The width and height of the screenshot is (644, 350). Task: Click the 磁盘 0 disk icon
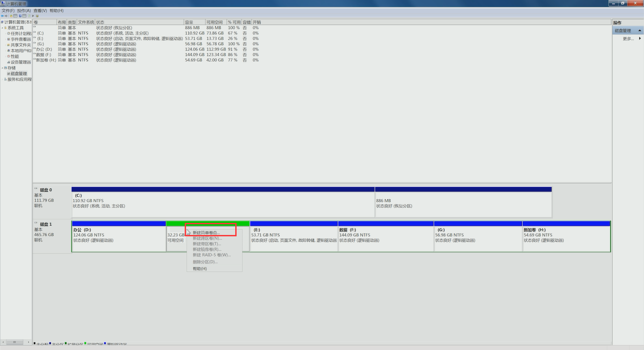click(36, 189)
